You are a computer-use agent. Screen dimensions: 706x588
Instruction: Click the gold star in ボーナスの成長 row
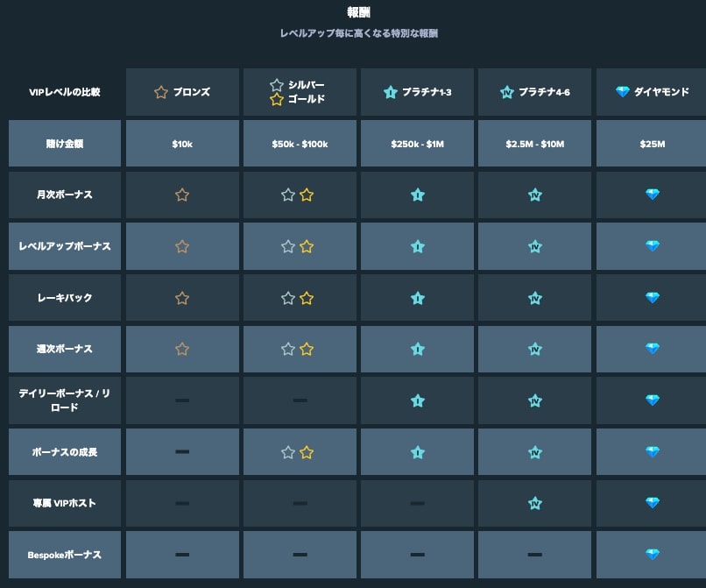tap(307, 452)
